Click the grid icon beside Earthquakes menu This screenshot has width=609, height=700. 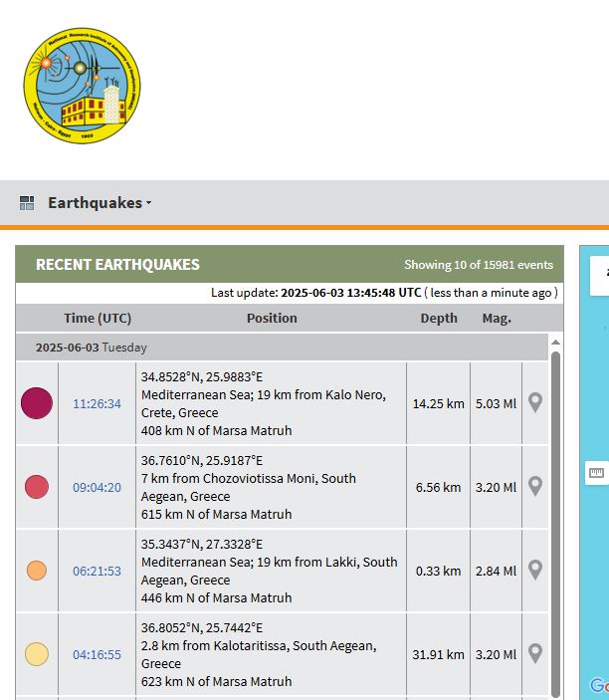[x=27, y=203]
